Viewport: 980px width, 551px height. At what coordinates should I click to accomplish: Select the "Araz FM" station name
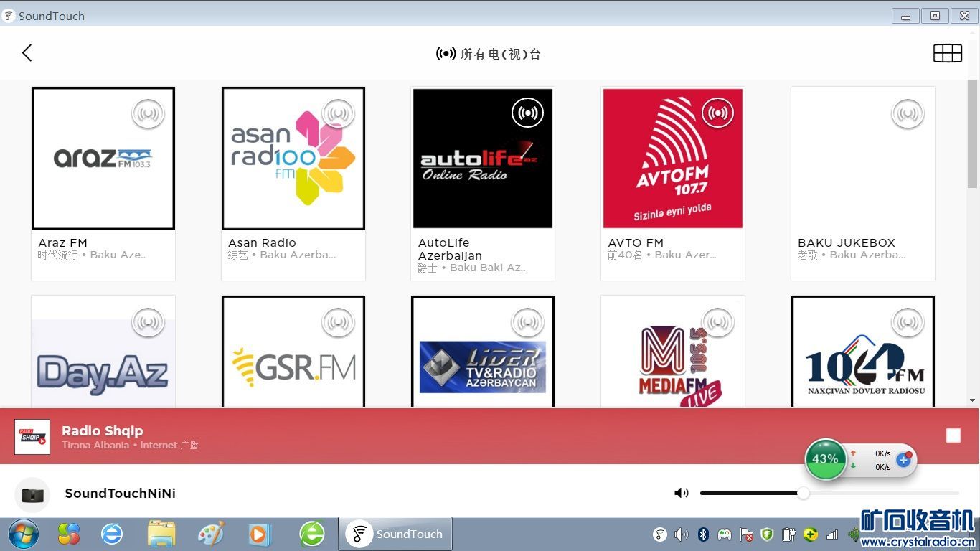coord(62,242)
